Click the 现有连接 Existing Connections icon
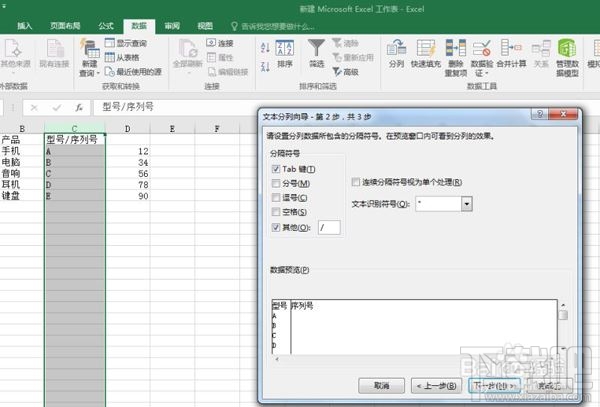 pos(55,48)
